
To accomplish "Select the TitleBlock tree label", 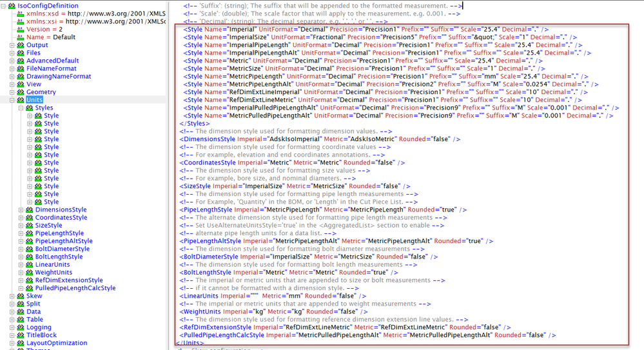I will 41,335.
